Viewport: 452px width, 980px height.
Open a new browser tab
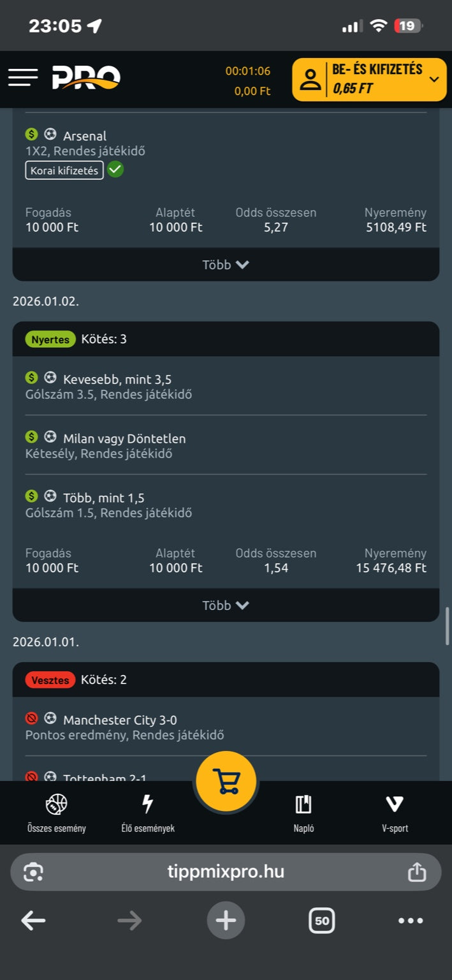pyautogui.click(x=226, y=920)
